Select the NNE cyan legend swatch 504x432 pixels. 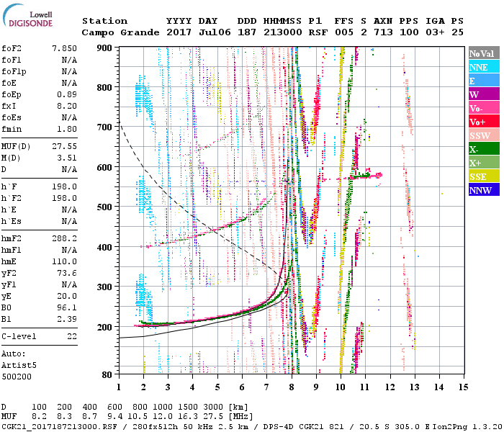pyautogui.click(x=484, y=67)
